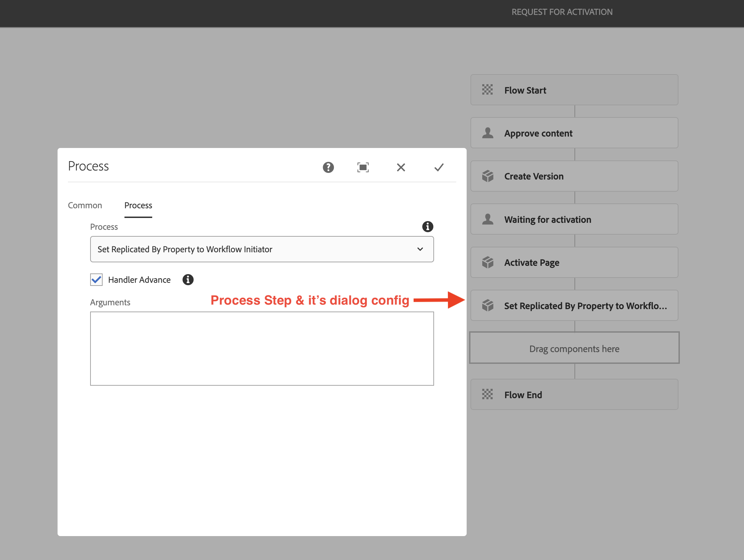The width and height of the screenshot is (744, 560).
Task: Toggle the Handler Advance checkbox
Action: tap(96, 280)
